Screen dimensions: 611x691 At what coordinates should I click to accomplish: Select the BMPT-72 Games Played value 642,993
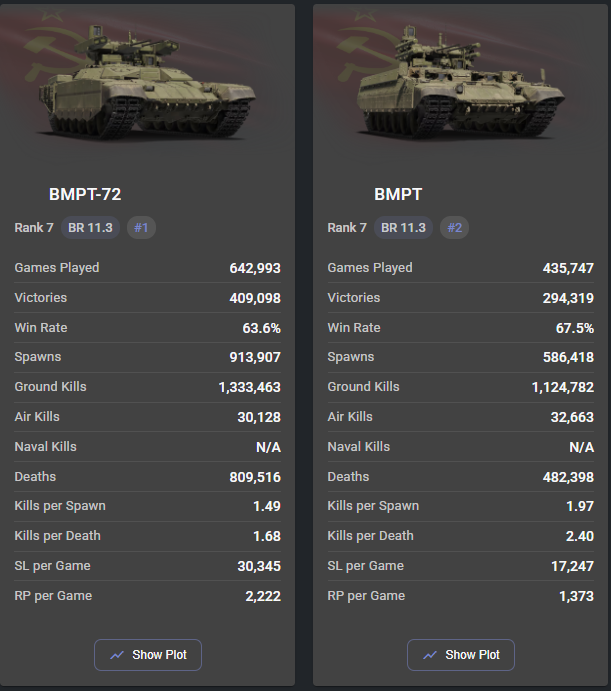[254, 268]
